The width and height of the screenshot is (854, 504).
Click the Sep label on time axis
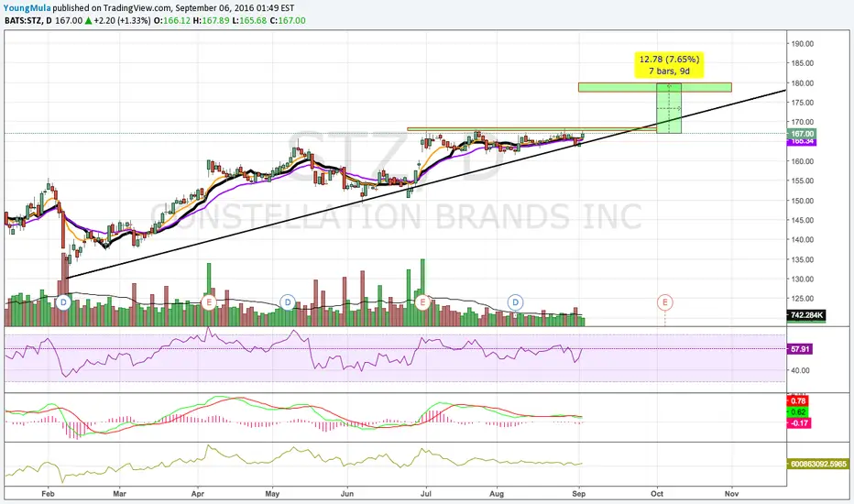point(579,494)
